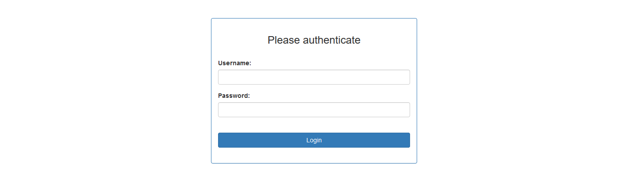Click the "Username:" label text

pos(234,63)
